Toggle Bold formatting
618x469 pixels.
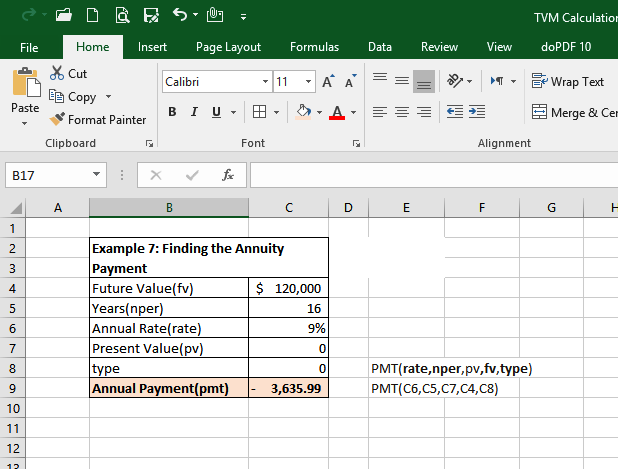tap(172, 112)
